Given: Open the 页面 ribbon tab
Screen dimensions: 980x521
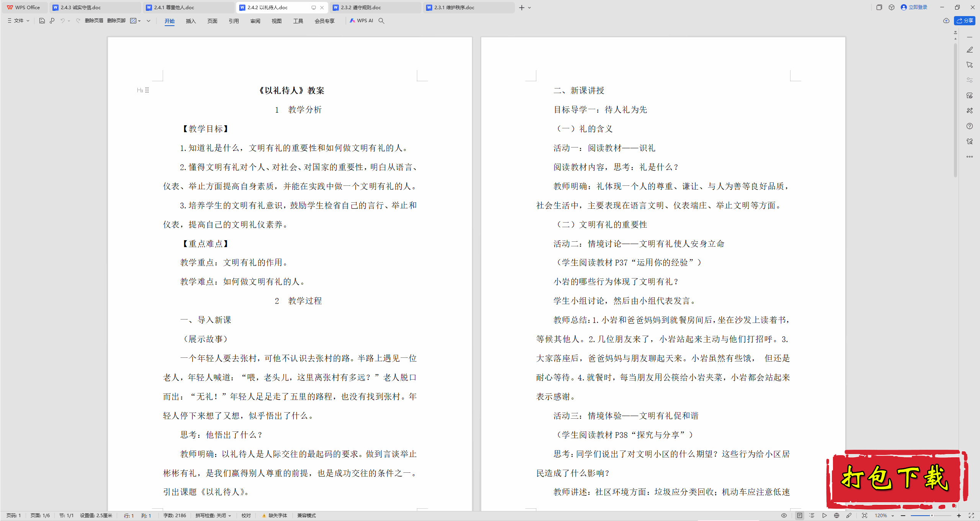Looking at the screenshot, I should pyautogui.click(x=212, y=21).
